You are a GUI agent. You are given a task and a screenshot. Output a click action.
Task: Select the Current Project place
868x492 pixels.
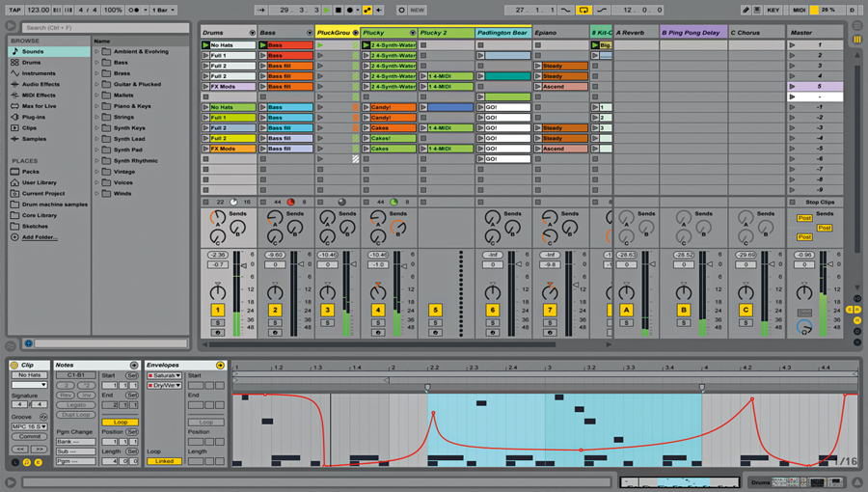[x=42, y=194]
